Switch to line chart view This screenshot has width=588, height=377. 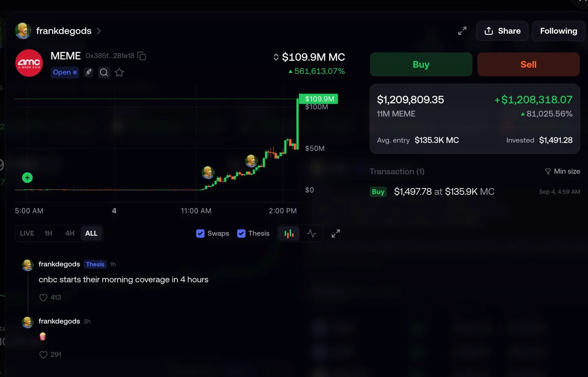[x=312, y=234]
